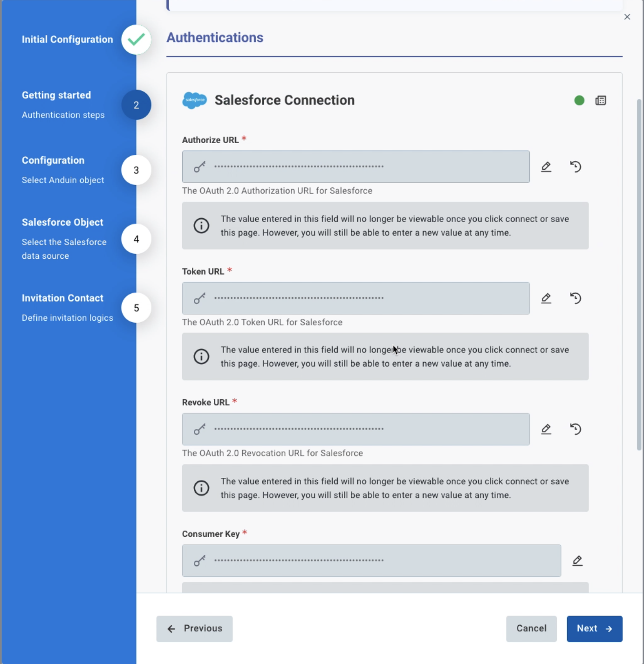Screen dimensions: 644x664
Task: Click the key icon in Authorize URL field
Action: point(199,166)
